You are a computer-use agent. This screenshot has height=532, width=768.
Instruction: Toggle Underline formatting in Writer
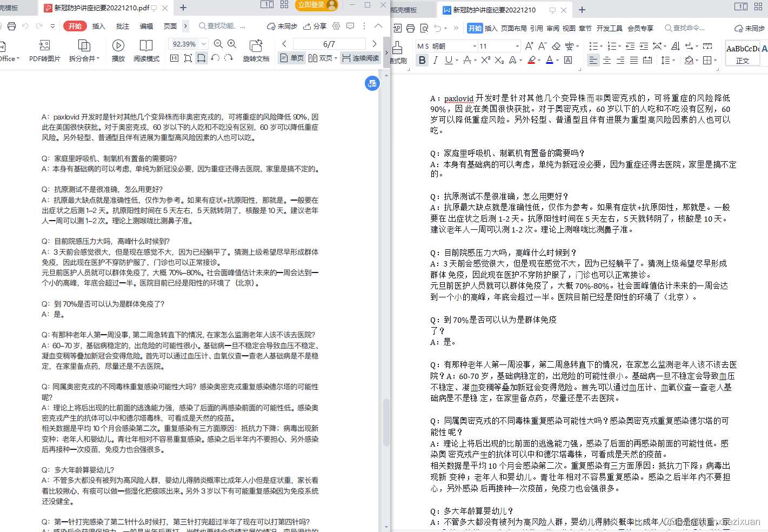(x=448, y=60)
